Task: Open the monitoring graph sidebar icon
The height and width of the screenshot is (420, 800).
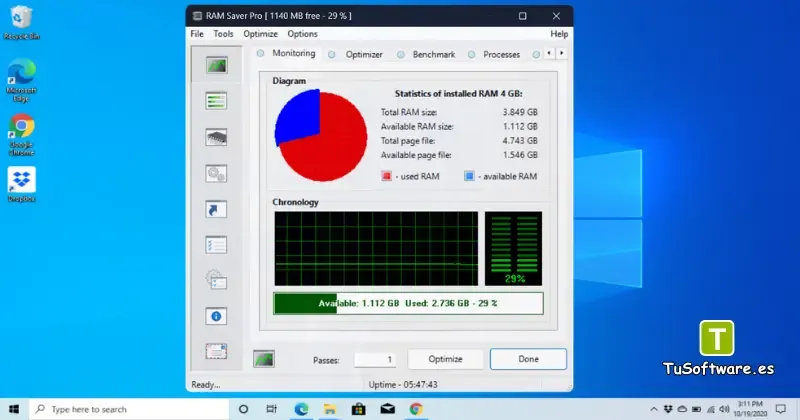Action: click(x=216, y=65)
